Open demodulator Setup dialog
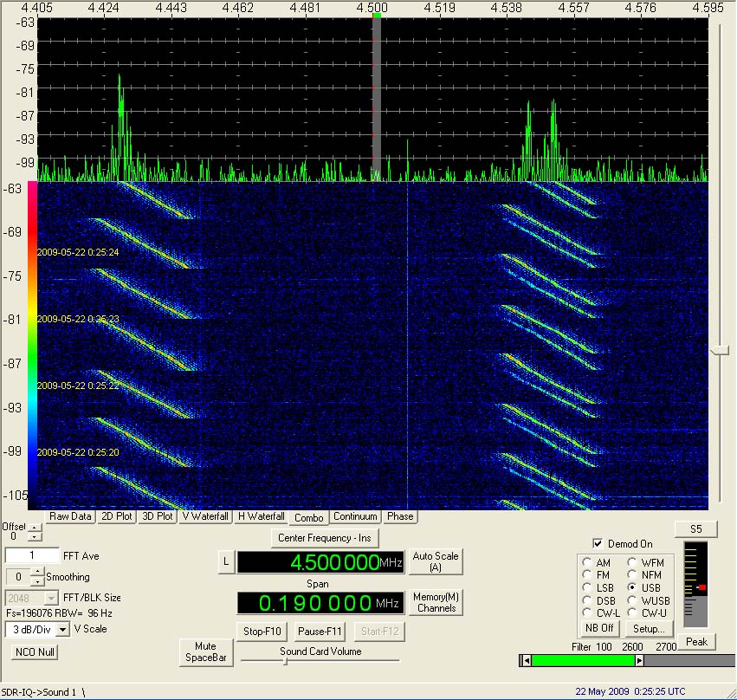The image size is (737, 700). [x=649, y=628]
